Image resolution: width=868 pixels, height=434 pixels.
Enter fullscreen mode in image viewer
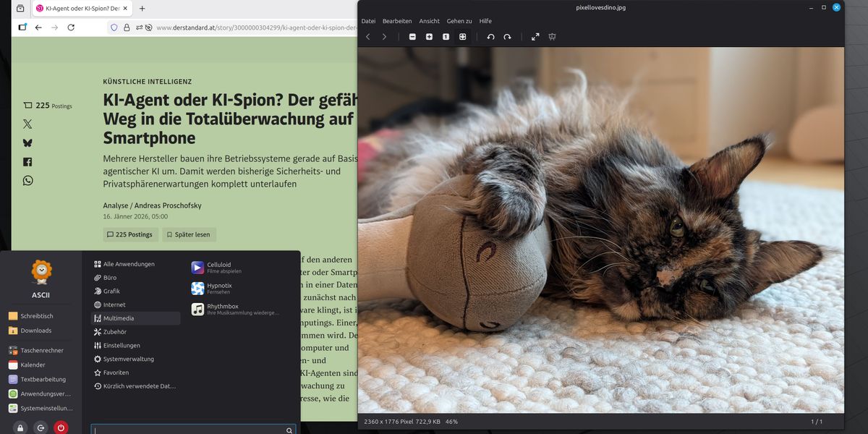click(535, 37)
